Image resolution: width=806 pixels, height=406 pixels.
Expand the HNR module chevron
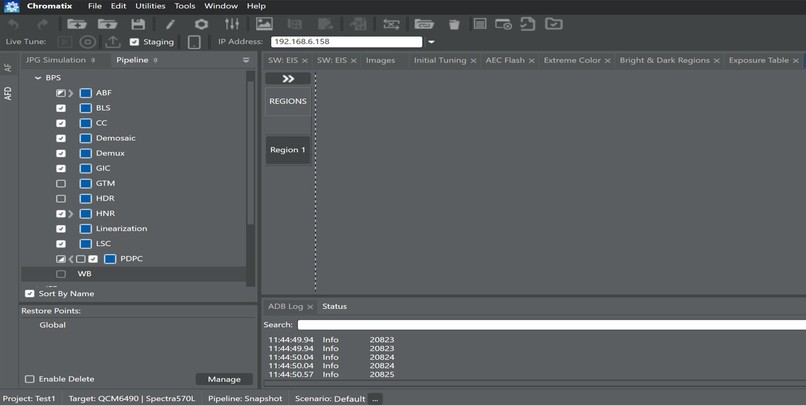pyautogui.click(x=71, y=214)
